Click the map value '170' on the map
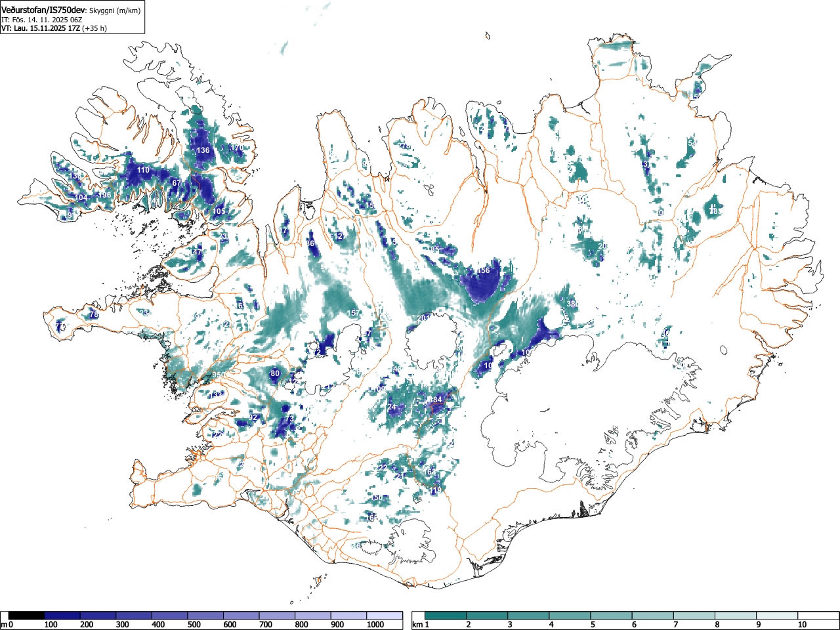This screenshot has height=630, width=840. (237, 148)
